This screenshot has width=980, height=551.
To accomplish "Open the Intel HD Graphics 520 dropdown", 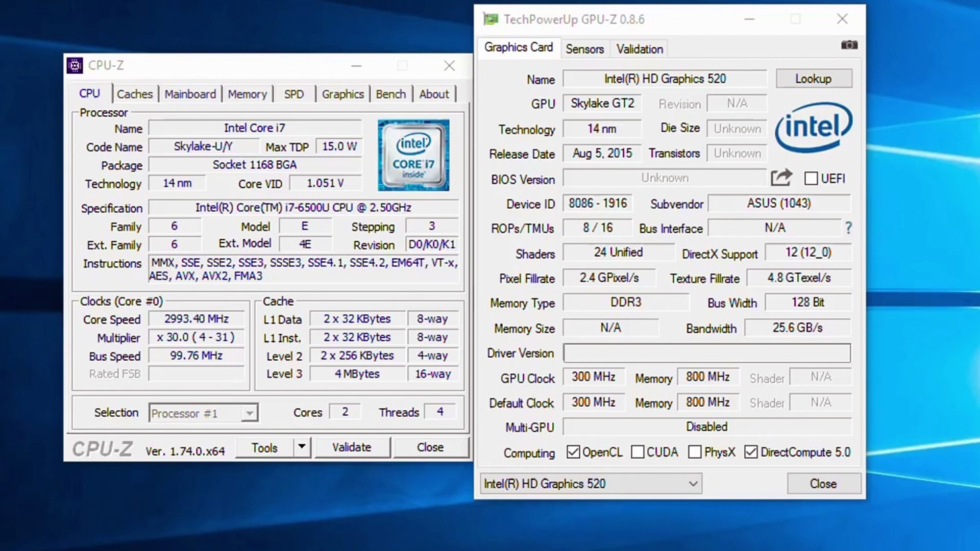I will 693,484.
